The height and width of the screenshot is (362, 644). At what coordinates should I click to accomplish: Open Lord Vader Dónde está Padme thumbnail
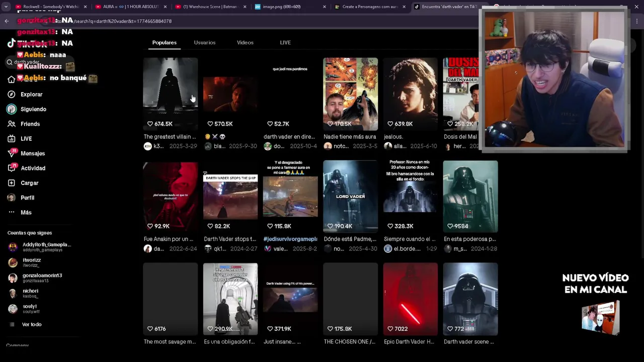pyautogui.click(x=350, y=197)
